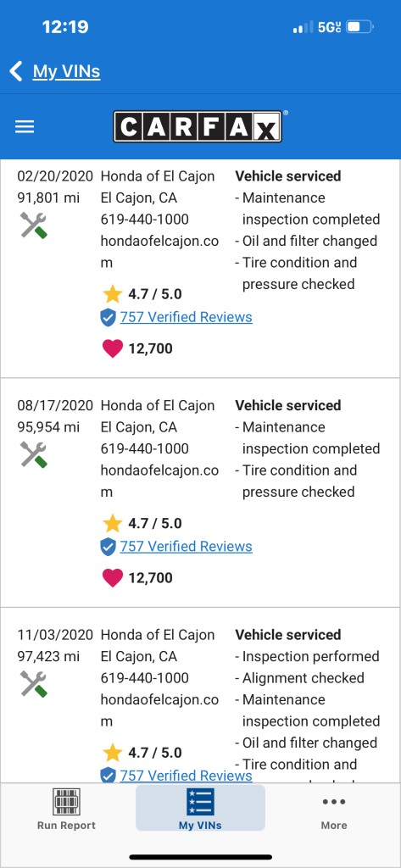
Task: Select the My VINs tab
Action: tap(200, 808)
